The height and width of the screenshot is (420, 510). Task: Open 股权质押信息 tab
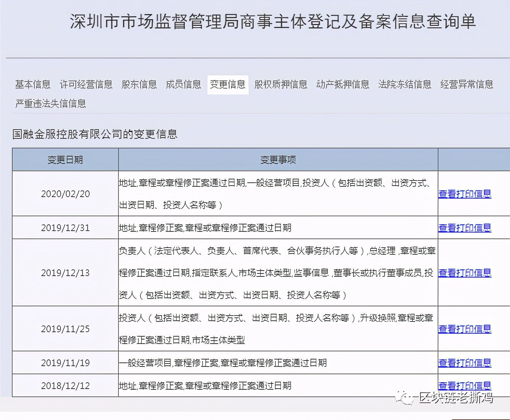[x=281, y=85]
